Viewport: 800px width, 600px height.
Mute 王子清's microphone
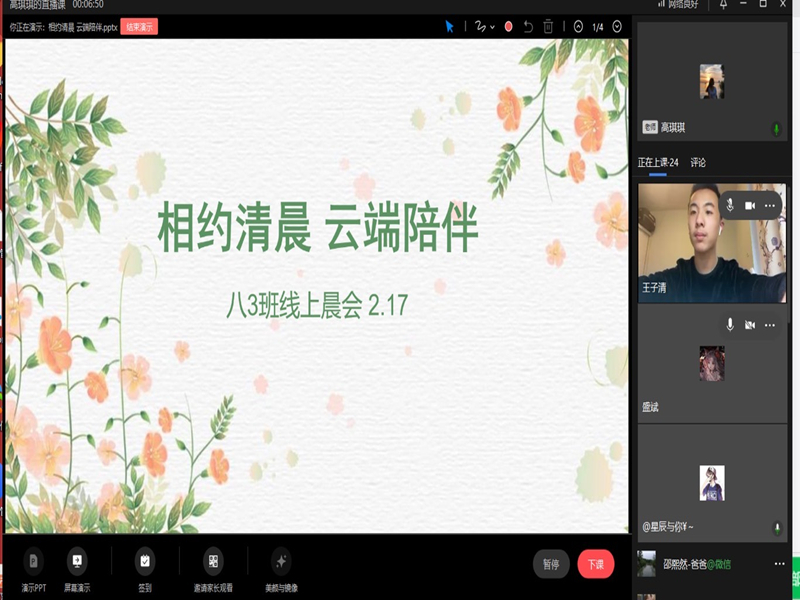(730, 205)
